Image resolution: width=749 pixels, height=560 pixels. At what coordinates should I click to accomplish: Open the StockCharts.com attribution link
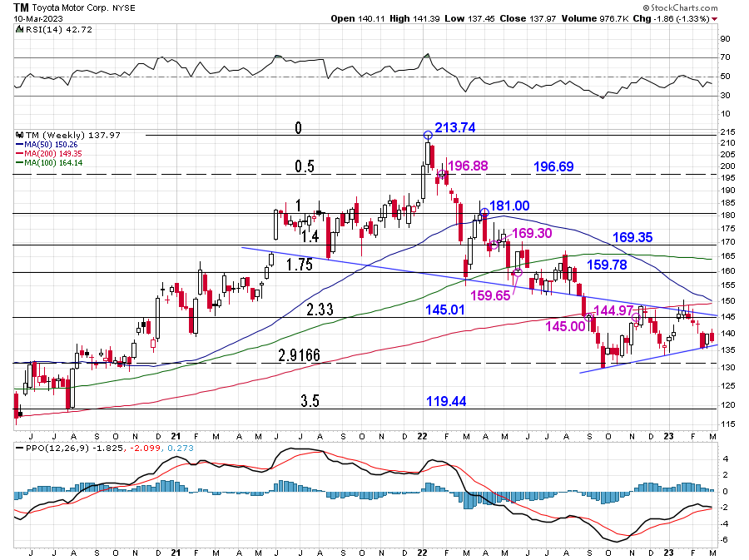pyautogui.click(x=680, y=7)
